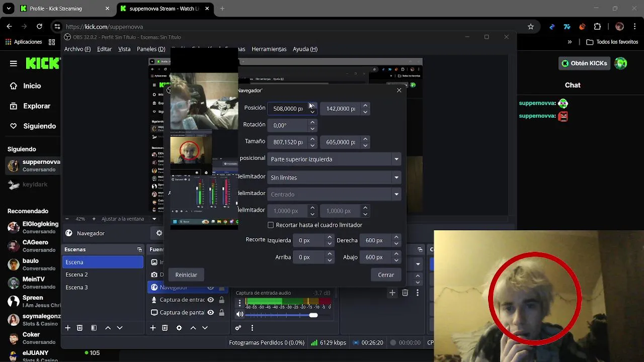Image resolution: width=644 pixels, height=362 pixels.
Task: Click Obtén KICKs button
Action: coord(584,63)
